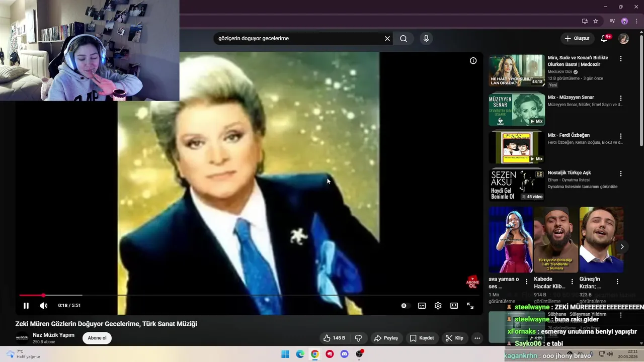Open Kabede Hacılar Klibi Short thumbnail
Screen dimensions: 644x362
click(x=556, y=240)
